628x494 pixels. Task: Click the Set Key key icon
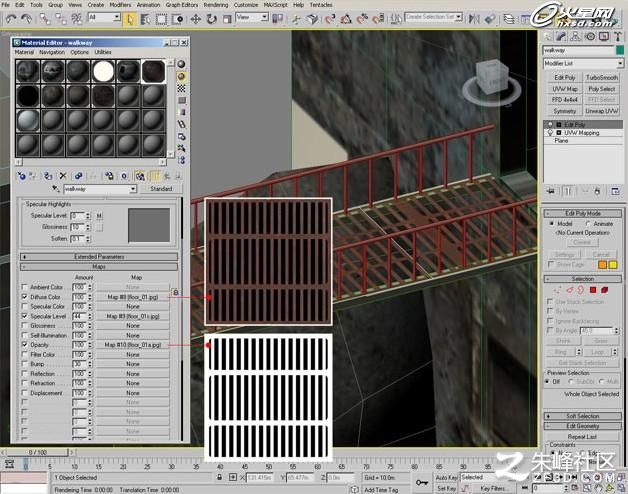point(421,482)
